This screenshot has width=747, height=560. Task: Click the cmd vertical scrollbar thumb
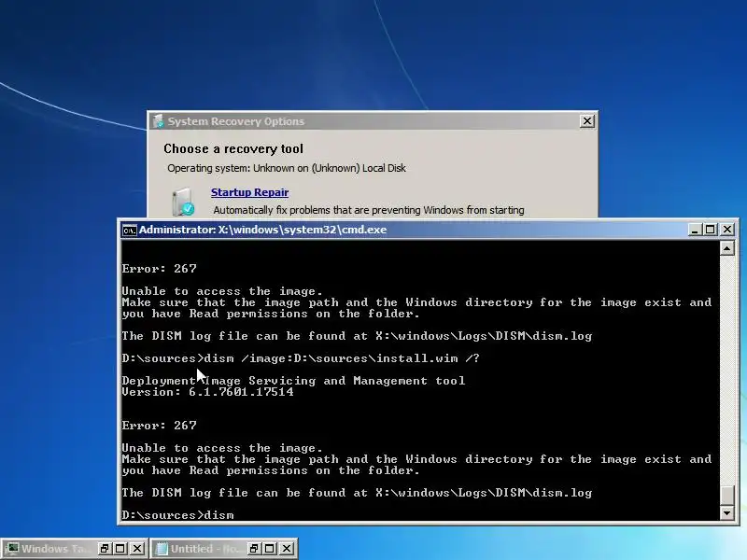(727, 495)
